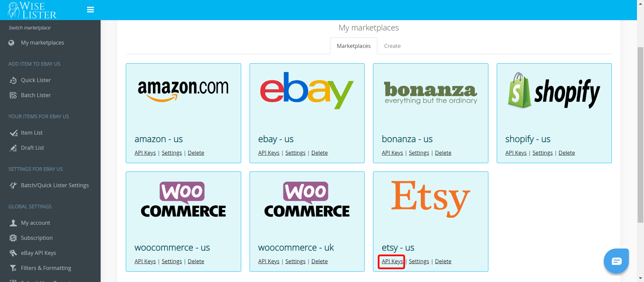Click the Etsy logo thumbnail
The width and height of the screenshot is (644, 282).
(x=431, y=199)
